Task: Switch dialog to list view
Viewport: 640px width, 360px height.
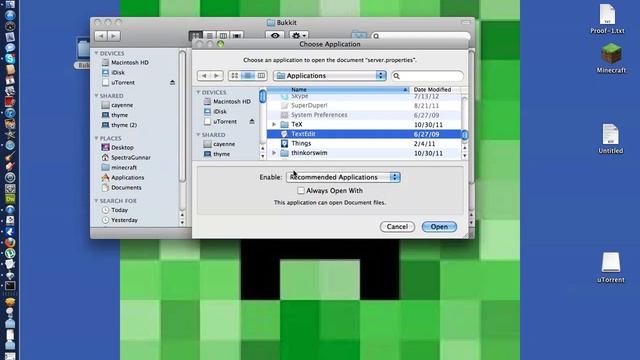Action: tap(248, 76)
